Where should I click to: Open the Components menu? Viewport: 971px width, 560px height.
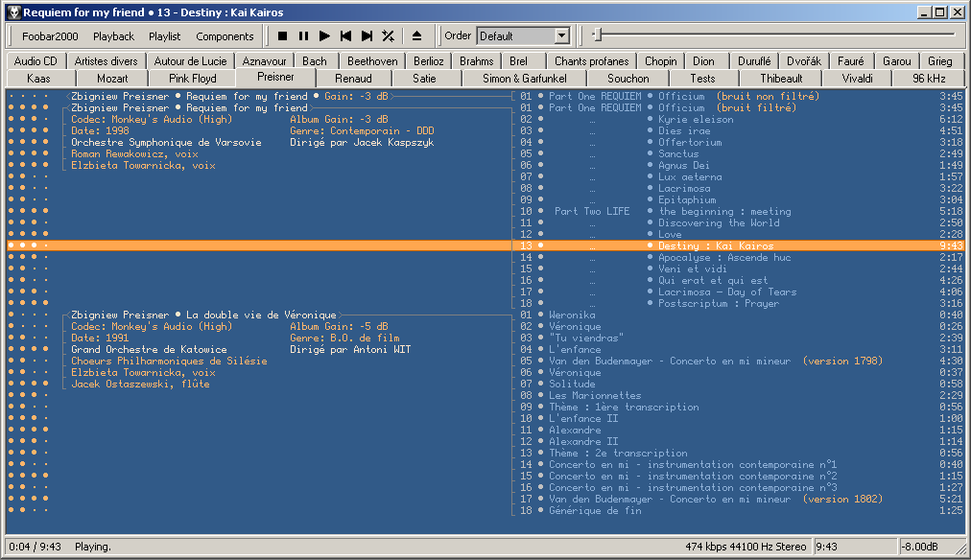pyautogui.click(x=225, y=36)
